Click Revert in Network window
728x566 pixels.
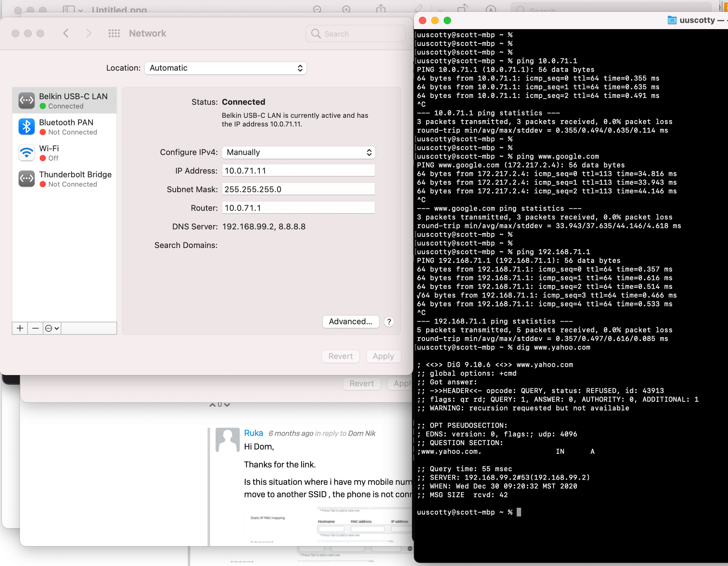point(341,356)
